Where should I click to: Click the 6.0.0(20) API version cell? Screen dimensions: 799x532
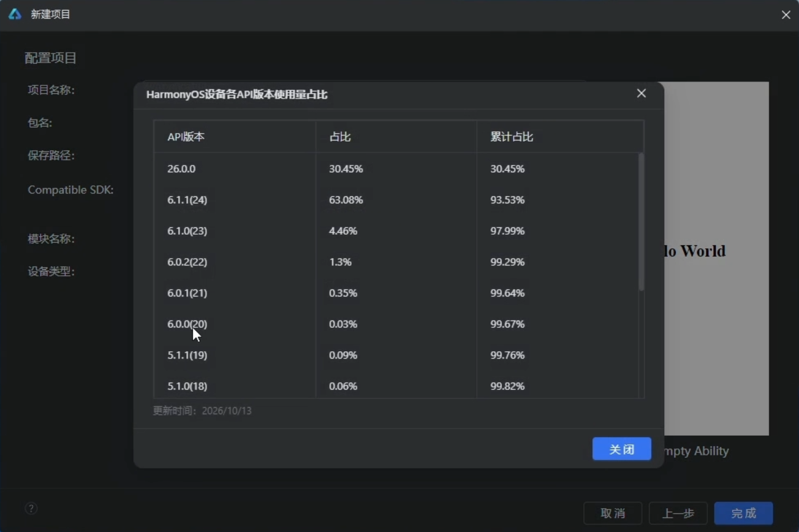187,324
